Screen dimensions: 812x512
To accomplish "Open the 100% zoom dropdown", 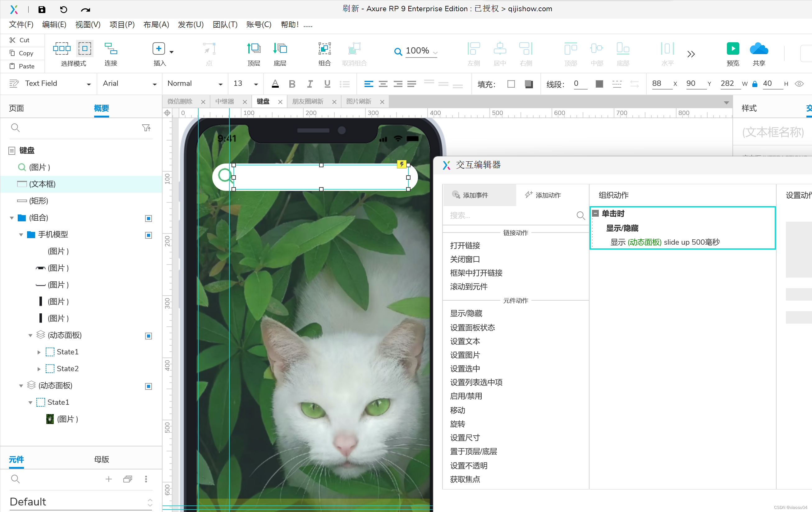I will pos(435,53).
